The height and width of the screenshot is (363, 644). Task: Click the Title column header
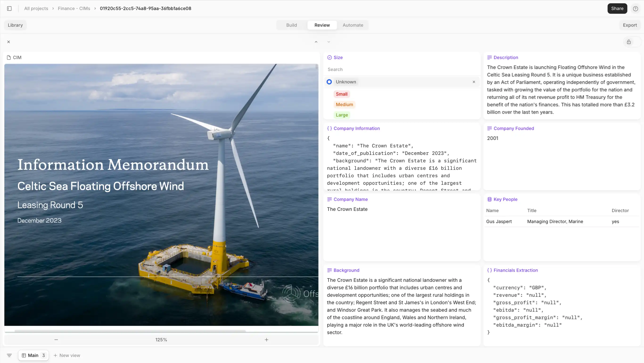[532, 211]
